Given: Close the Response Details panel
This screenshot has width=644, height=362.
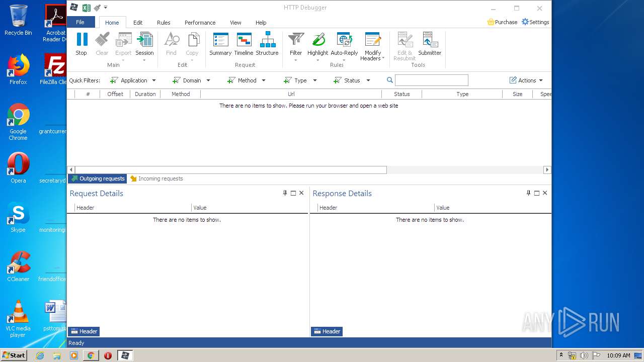Looking at the screenshot, I should [x=545, y=193].
